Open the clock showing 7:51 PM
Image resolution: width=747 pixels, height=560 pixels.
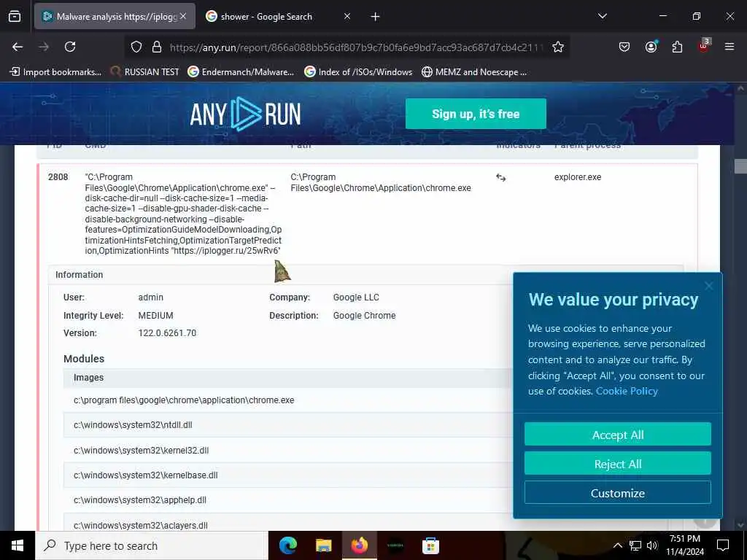[685, 545]
